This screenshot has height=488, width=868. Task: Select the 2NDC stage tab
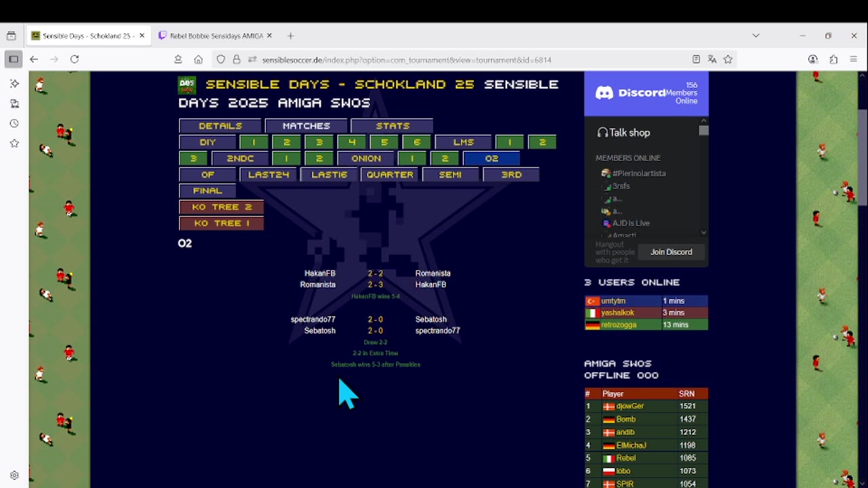pyautogui.click(x=240, y=159)
